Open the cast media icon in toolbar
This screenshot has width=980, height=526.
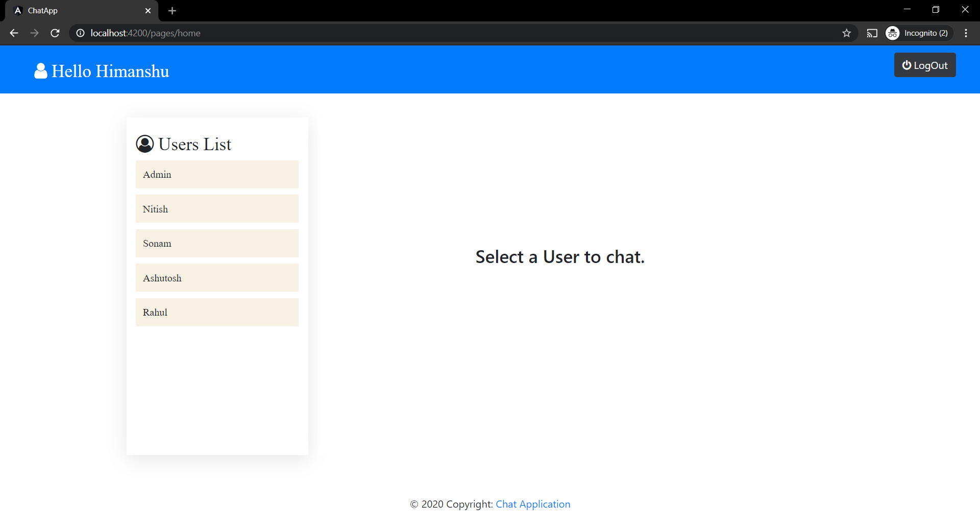tap(872, 33)
